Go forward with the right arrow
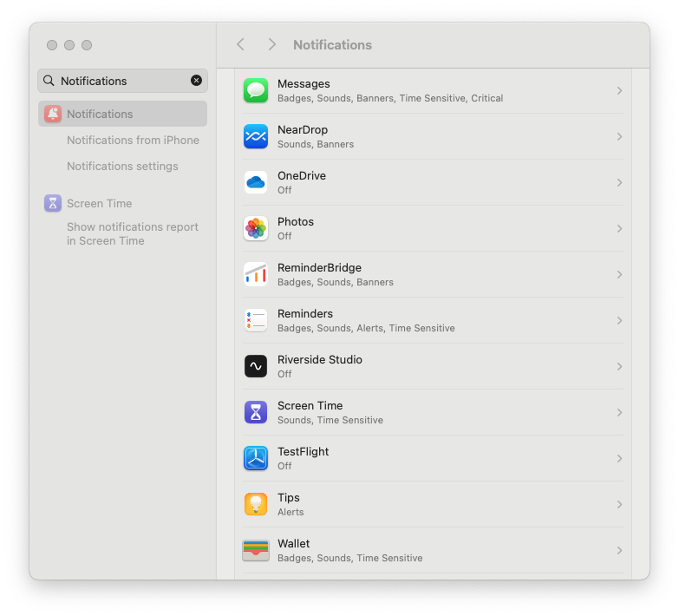Viewport: 679px width, 616px height. [x=272, y=44]
